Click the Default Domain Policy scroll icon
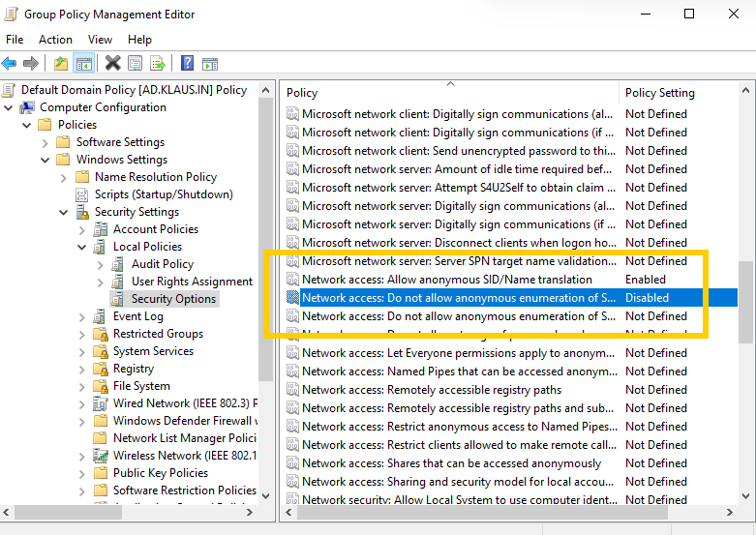756x535 pixels. click(x=9, y=90)
